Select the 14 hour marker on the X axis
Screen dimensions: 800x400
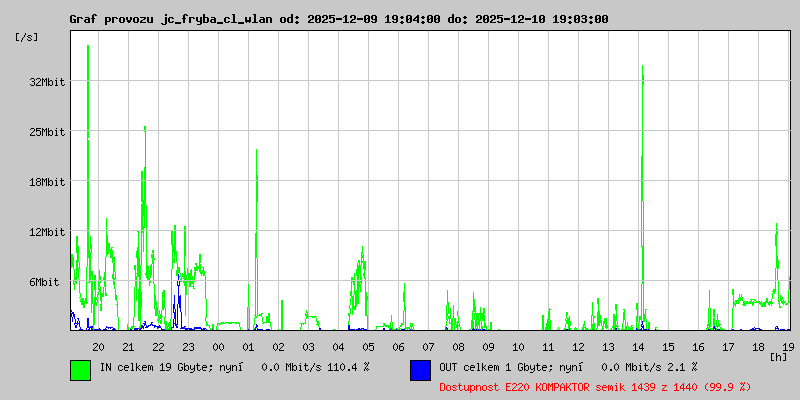click(x=638, y=346)
